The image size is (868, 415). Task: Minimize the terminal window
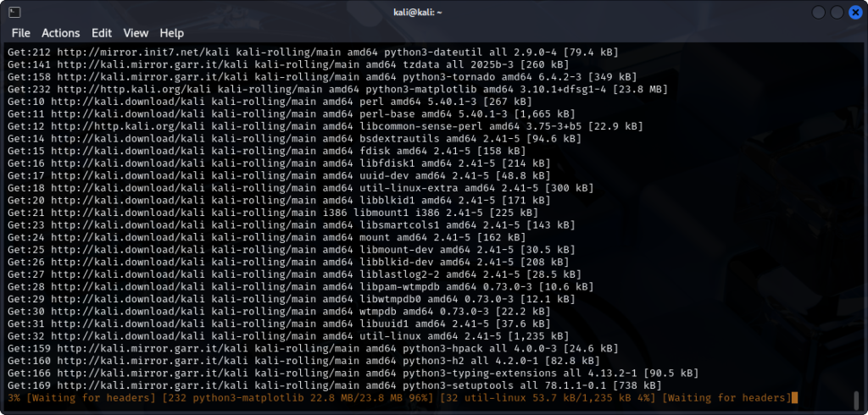coord(817,12)
